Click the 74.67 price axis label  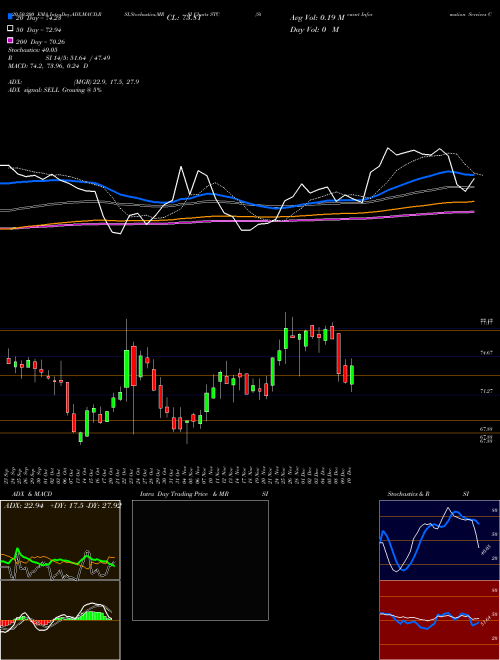487,353
